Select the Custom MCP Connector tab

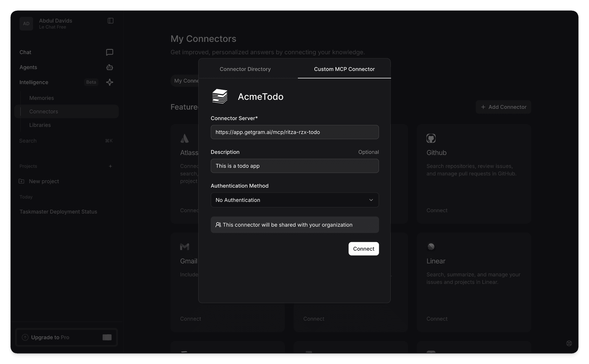[x=344, y=69]
